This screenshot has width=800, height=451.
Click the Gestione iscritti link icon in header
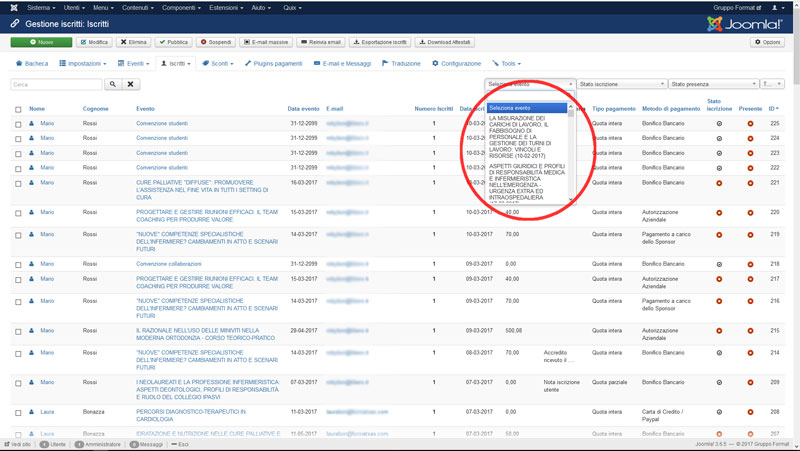(15, 23)
